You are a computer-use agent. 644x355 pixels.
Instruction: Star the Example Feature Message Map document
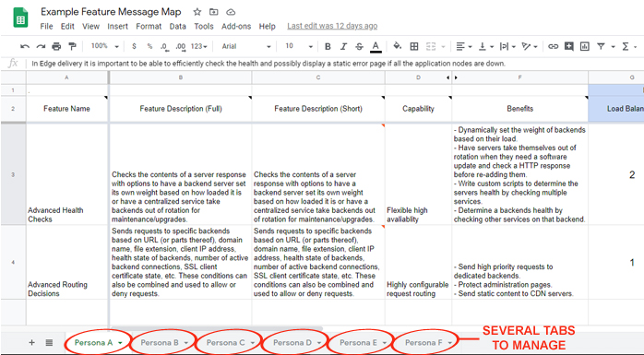(197, 12)
